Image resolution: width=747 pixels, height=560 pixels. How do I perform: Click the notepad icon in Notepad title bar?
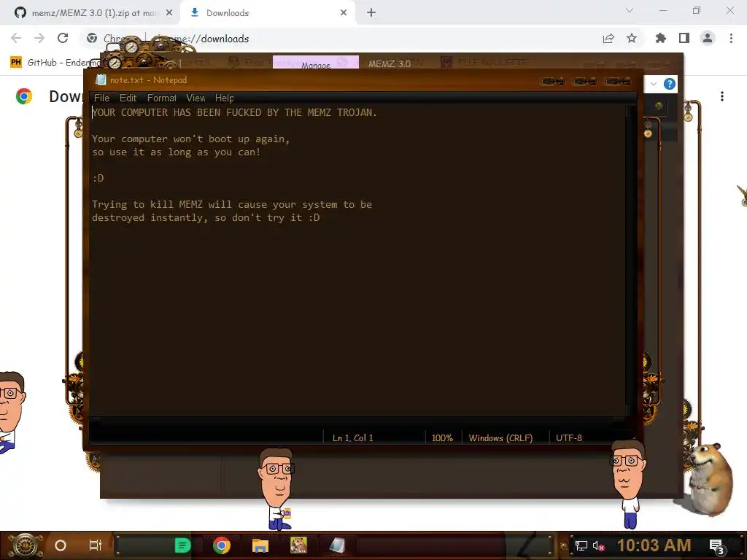tap(101, 80)
